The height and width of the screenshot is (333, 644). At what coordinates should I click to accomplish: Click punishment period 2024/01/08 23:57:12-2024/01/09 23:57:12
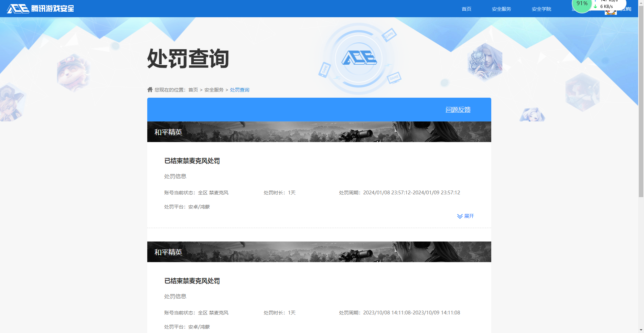coord(399,193)
